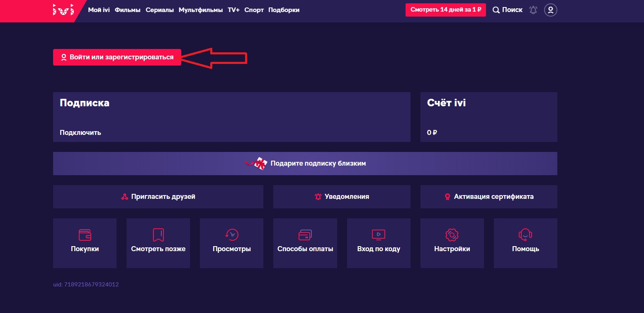The height and width of the screenshot is (313, 644).
Task: Open the Сериалы menu item
Action: click(160, 10)
